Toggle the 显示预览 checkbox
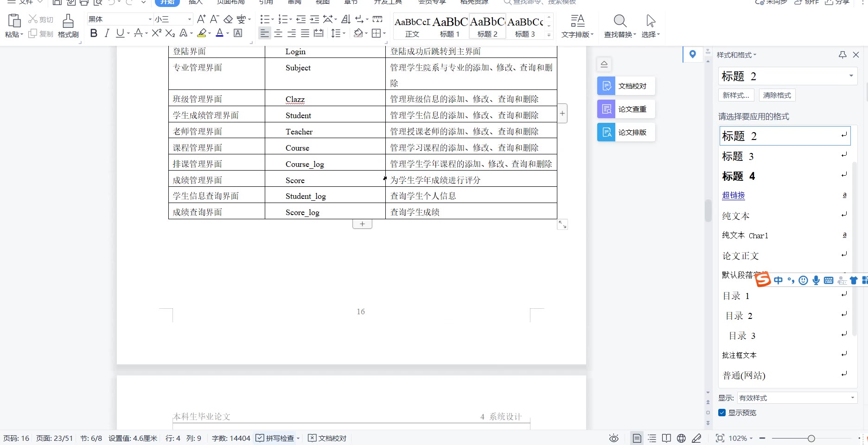This screenshot has height=445, width=868. tap(722, 413)
